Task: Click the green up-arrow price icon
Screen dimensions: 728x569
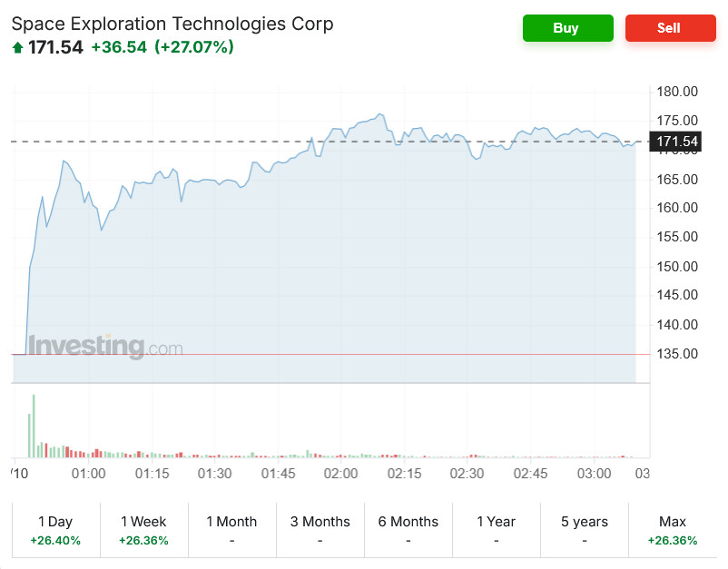Action: tap(17, 47)
